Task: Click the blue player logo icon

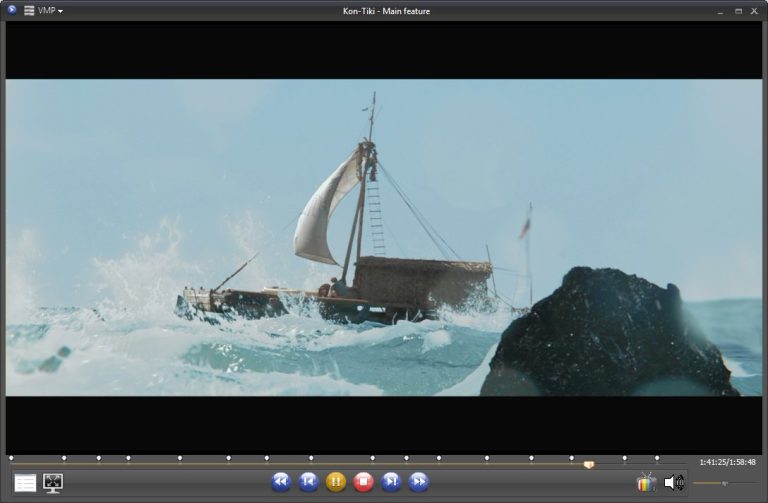Action: [10, 10]
